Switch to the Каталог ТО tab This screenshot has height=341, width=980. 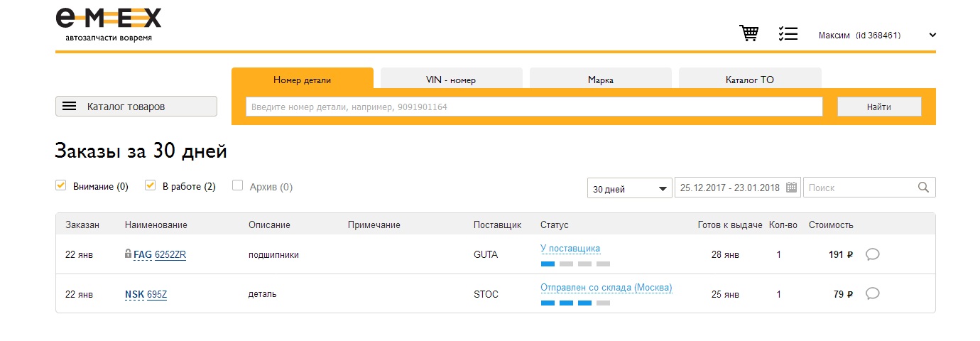749,80
